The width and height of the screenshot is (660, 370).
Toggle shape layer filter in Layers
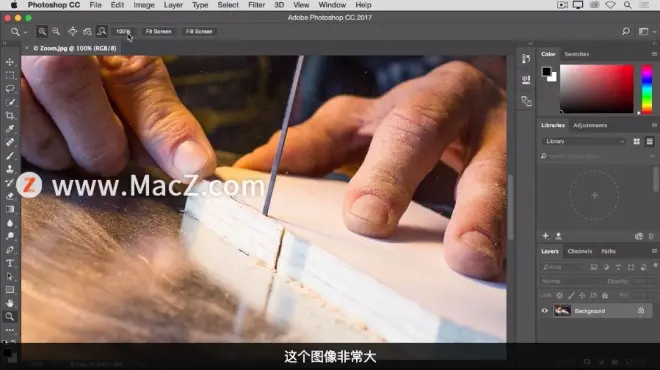pos(631,267)
